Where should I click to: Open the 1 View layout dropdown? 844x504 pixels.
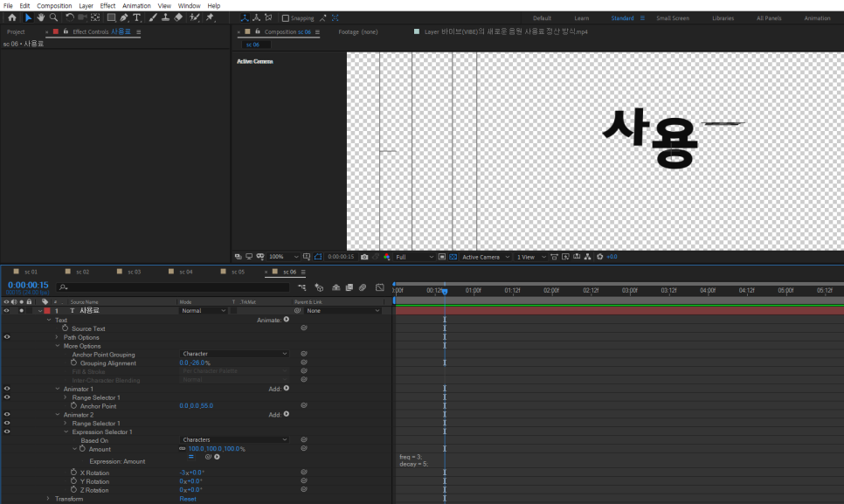tap(531, 257)
